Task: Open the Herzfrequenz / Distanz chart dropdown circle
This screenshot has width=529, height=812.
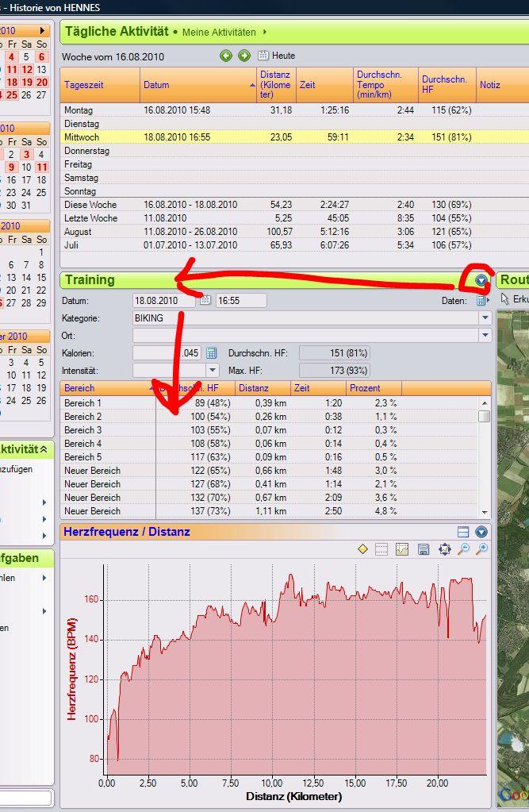Action: point(481,532)
